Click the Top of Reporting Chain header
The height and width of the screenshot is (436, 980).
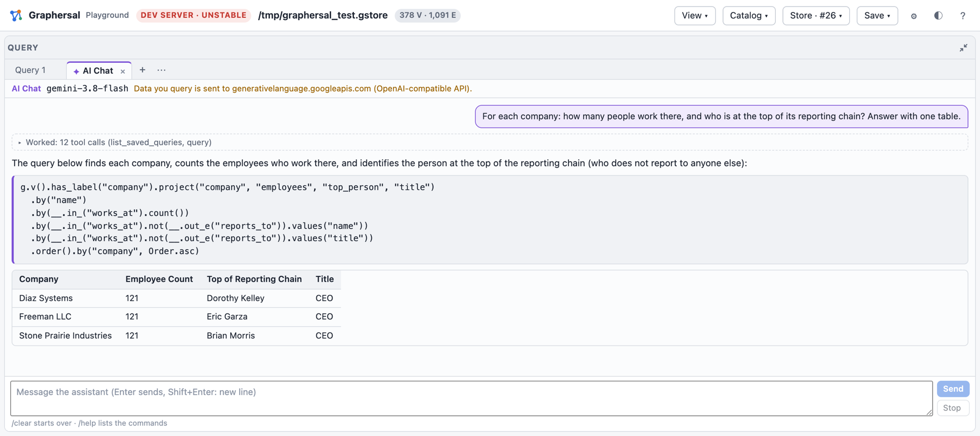(254, 279)
